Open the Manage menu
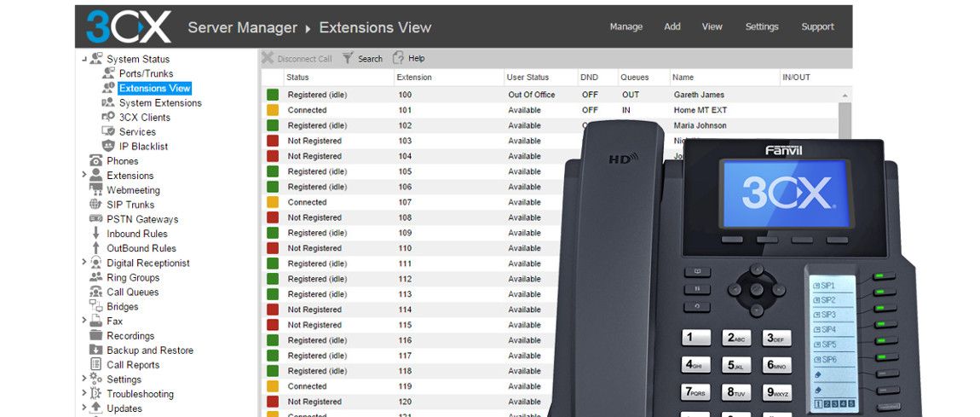 click(625, 27)
